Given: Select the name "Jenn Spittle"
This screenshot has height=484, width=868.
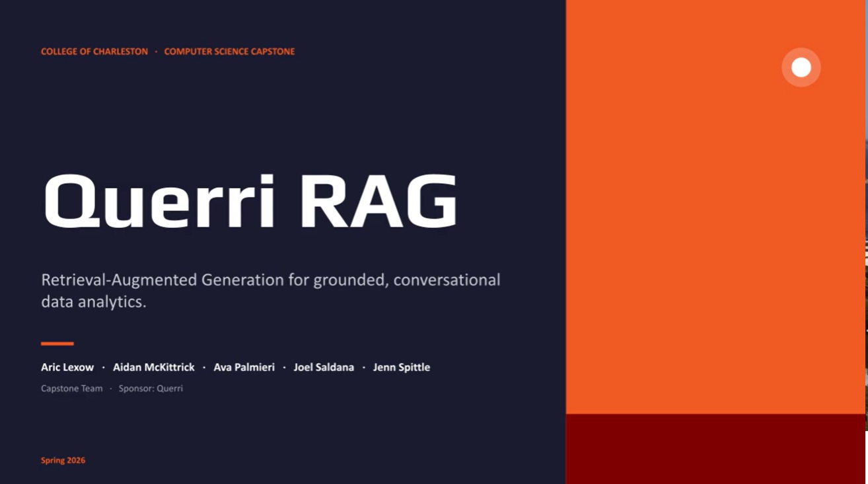Looking at the screenshot, I should click(402, 367).
